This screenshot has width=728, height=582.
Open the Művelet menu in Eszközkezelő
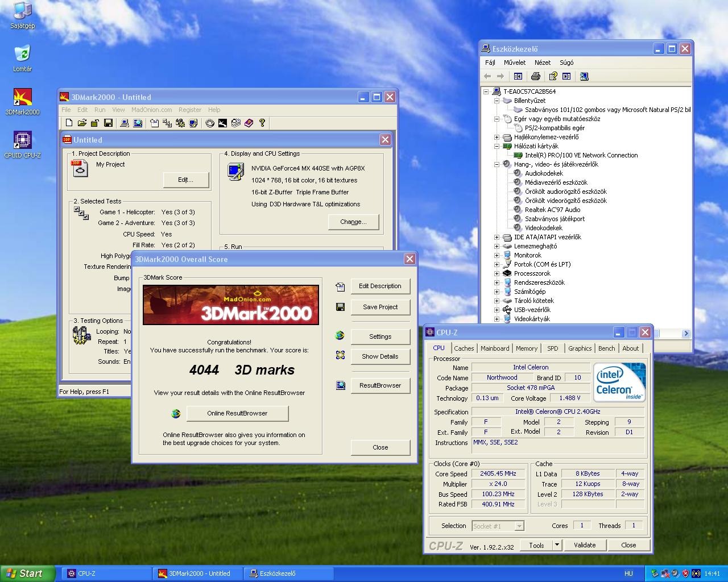coord(515,63)
